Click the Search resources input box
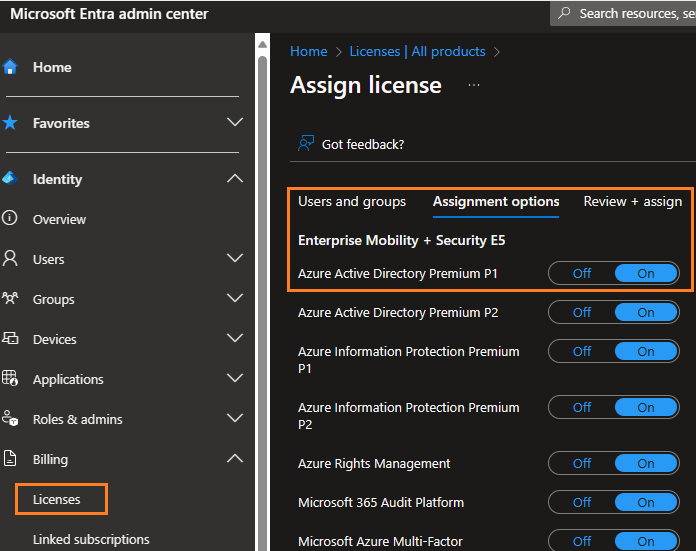The height and width of the screenshot is (551, 696). 623,13
